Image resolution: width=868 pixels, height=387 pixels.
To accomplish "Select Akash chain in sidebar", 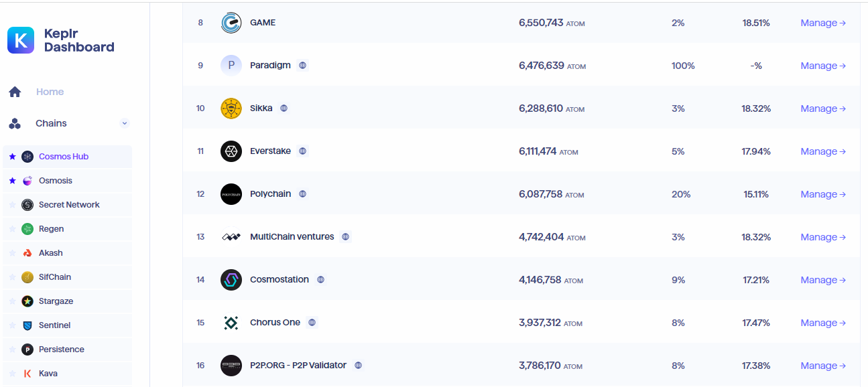I will (x=51, y=253).
